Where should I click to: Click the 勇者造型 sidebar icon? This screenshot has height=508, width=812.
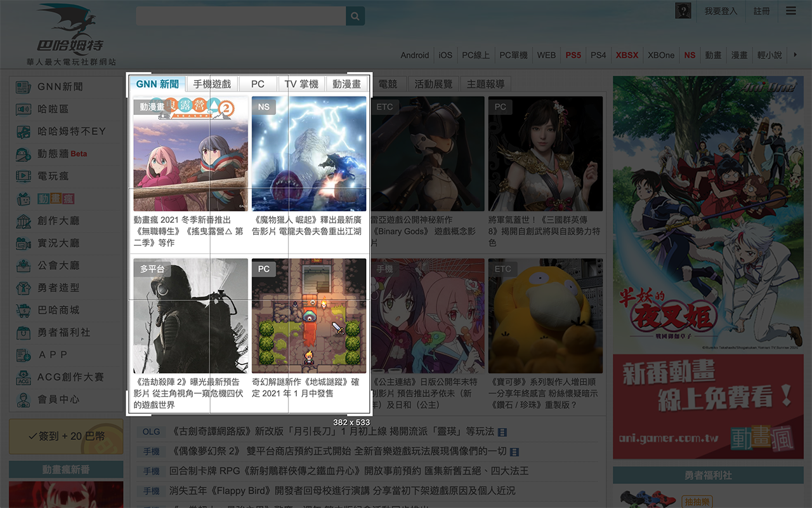[23, 288]
